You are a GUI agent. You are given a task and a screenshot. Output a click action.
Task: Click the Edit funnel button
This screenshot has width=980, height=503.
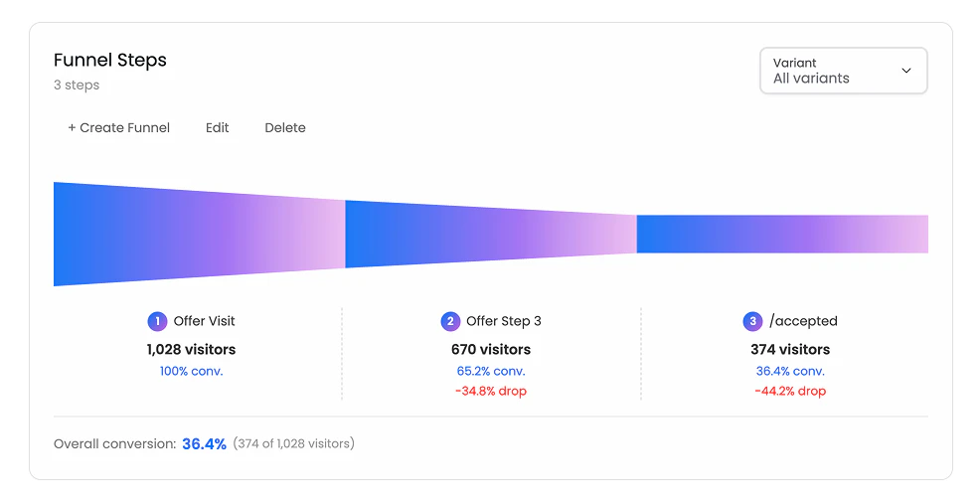coord(218,127)
